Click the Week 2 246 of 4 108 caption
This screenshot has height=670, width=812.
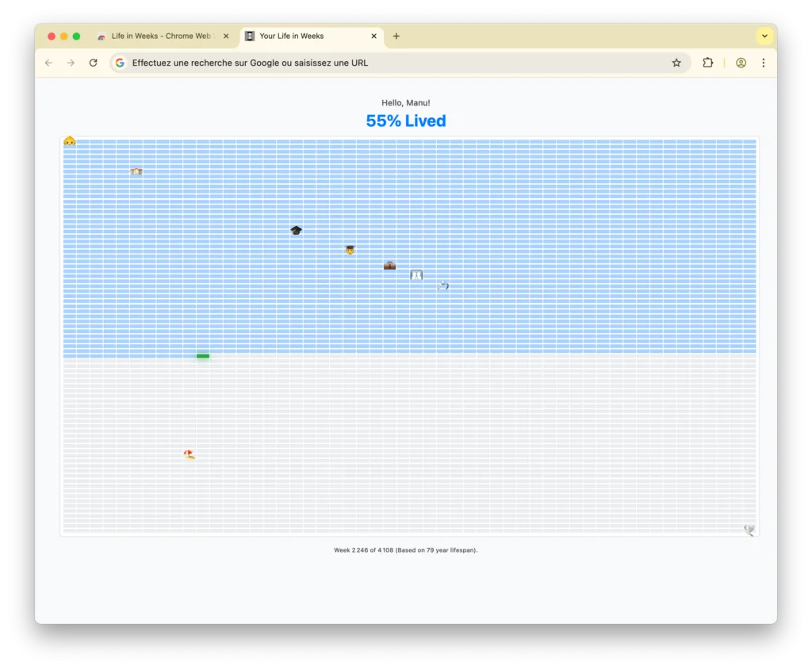406,550
